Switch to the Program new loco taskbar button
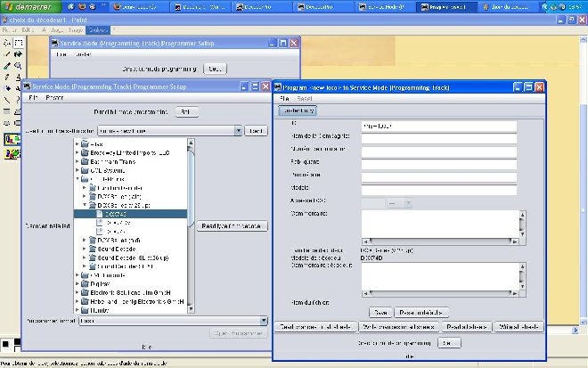 (446, 7)
